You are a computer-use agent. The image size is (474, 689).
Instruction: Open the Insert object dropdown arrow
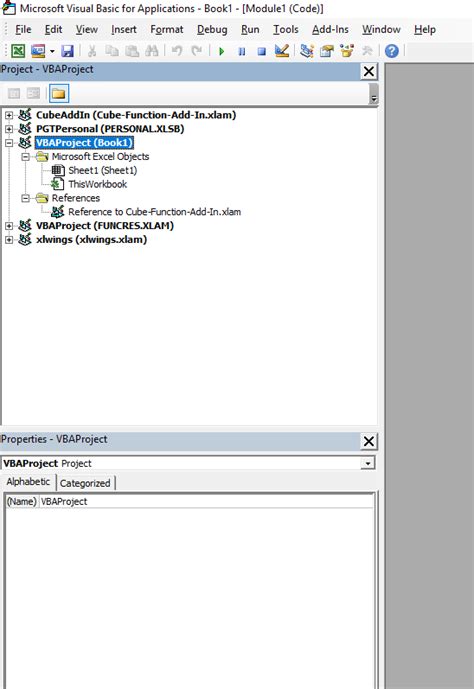(52, 51)
